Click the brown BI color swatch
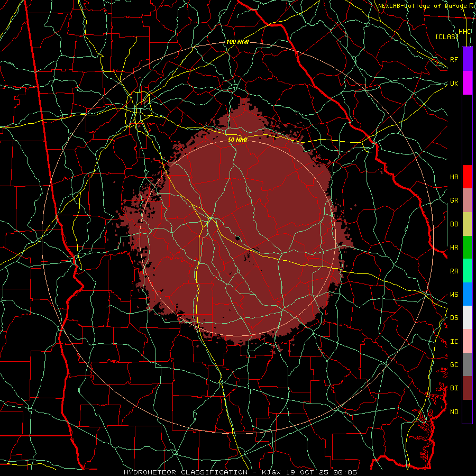476x476 pixels. (467, 388)
